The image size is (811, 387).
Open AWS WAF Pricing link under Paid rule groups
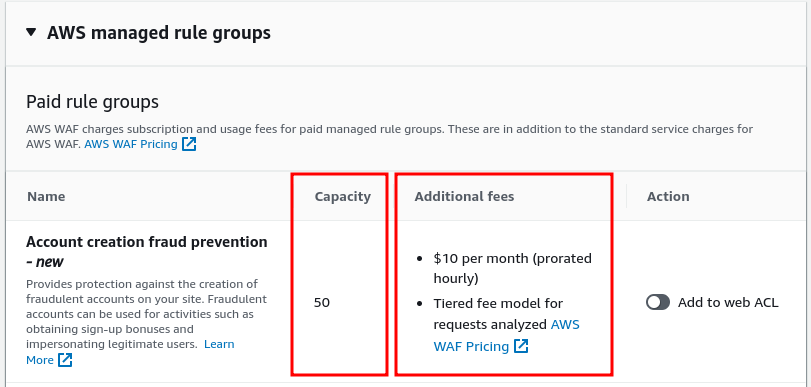click(131, 144)
